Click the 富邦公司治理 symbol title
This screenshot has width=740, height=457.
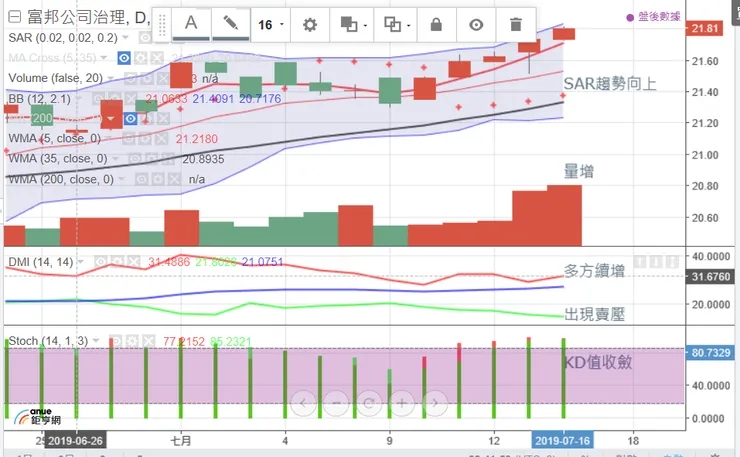click(76, 17)
